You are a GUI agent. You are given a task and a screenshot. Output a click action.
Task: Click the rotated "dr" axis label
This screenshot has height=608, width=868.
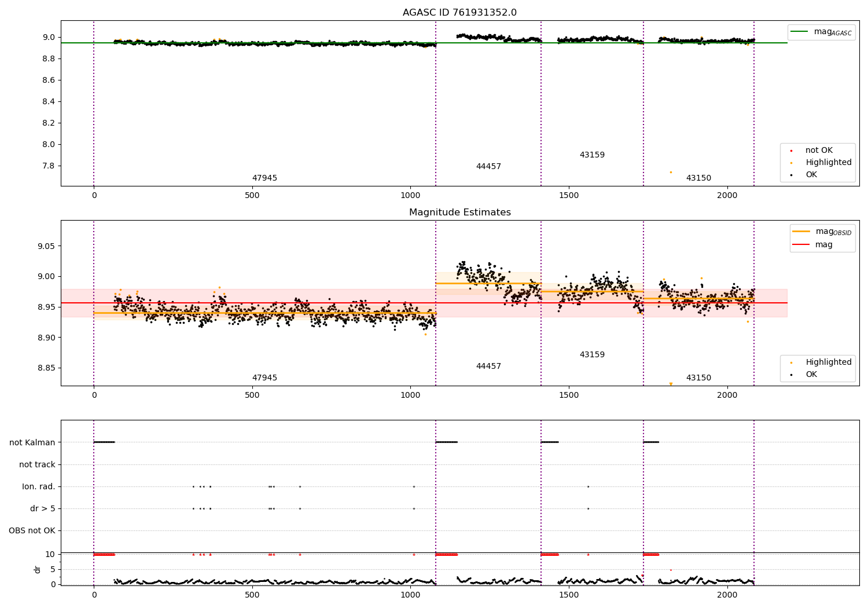click(38, 569)
